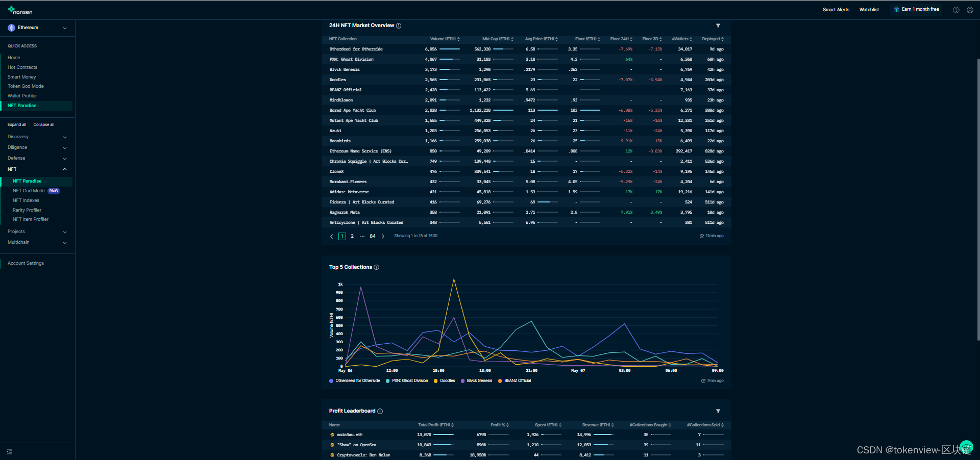The image size is (980, 460).
Task: Open Home in Quick Access
Action: [14, 58]
